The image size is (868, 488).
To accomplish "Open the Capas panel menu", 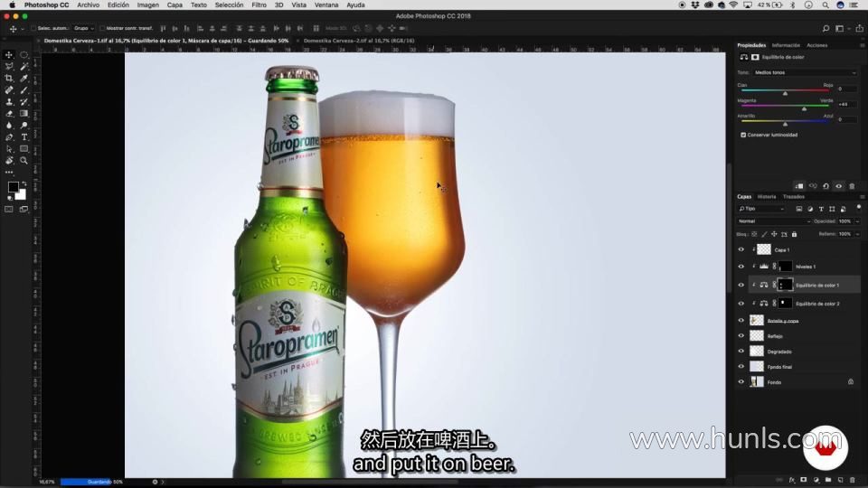I will [862, 196].
